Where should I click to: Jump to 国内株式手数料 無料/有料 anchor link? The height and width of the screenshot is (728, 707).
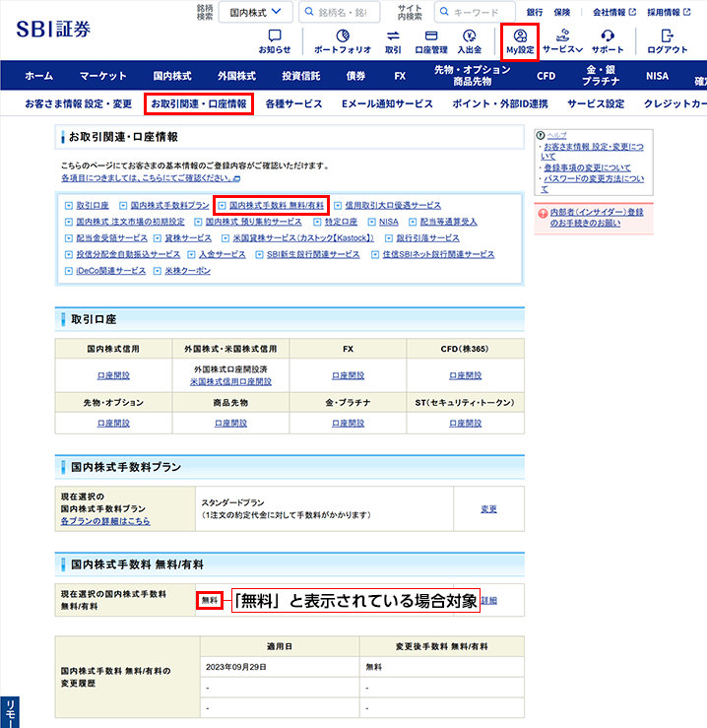[277, 205]
